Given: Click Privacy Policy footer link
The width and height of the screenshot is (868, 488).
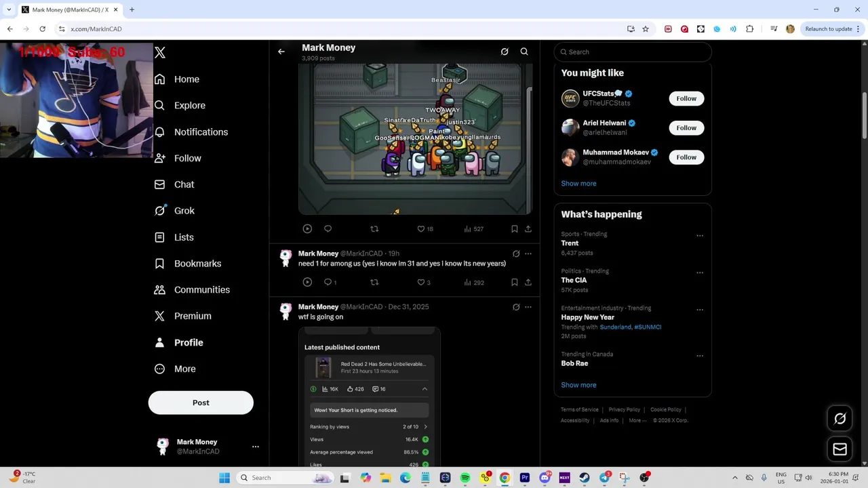Looking at the screenshot, I should pos(625,409).
